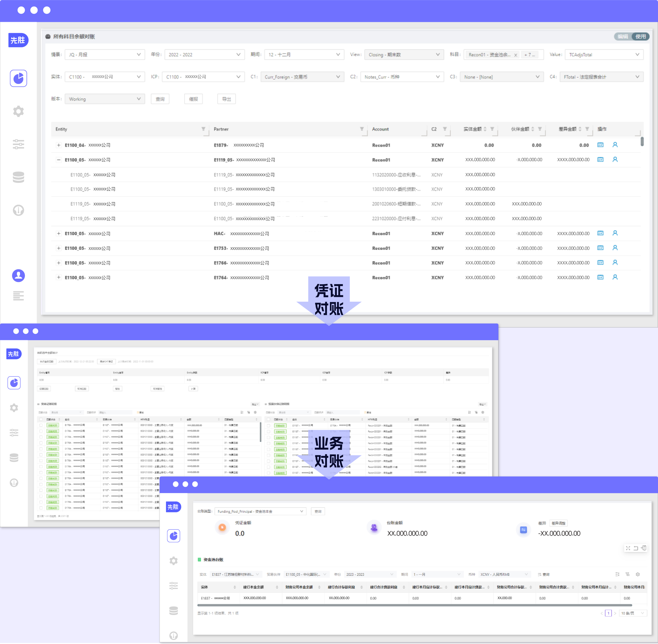Screen dimensions: 658x644
Task: Click calendar icon for E1879 partner row
Action: click(x=600, y=145)
